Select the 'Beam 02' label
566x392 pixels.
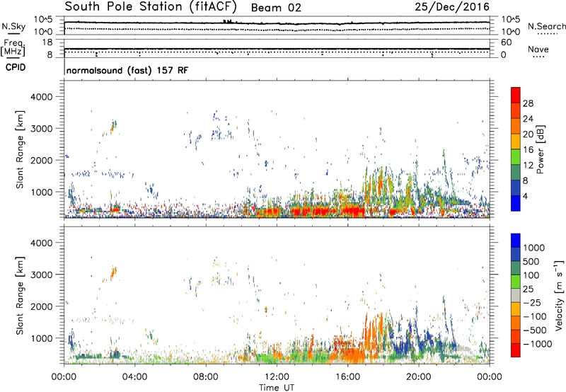[x=276, y=8]
